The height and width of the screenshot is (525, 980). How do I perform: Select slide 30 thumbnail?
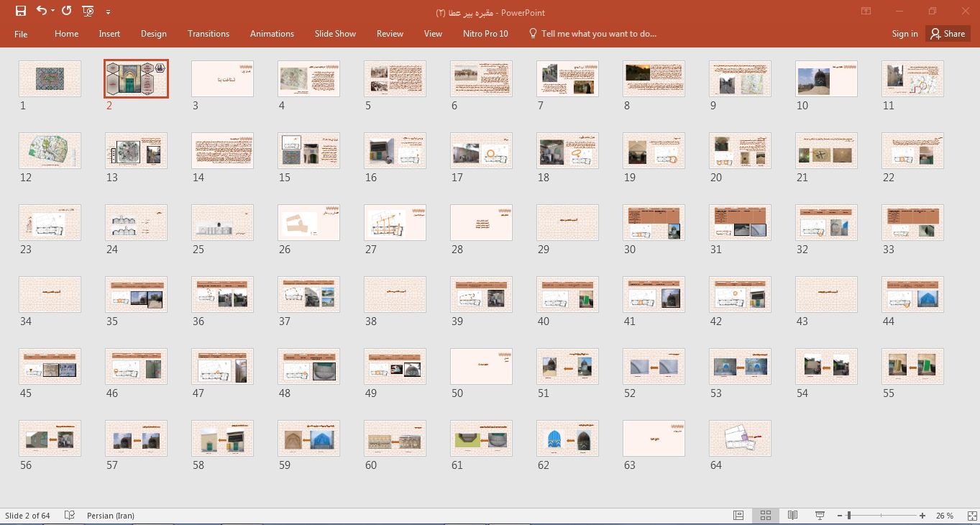pos(654,222)
